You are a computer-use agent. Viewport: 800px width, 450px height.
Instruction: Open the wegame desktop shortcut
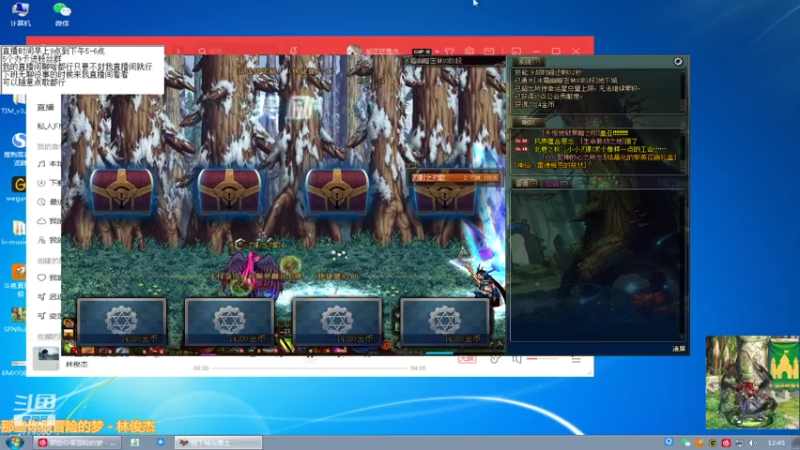pos(18,188)
